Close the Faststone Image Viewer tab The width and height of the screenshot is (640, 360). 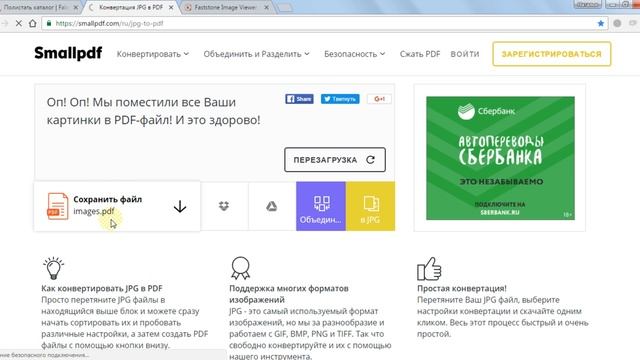coord(267,7)
